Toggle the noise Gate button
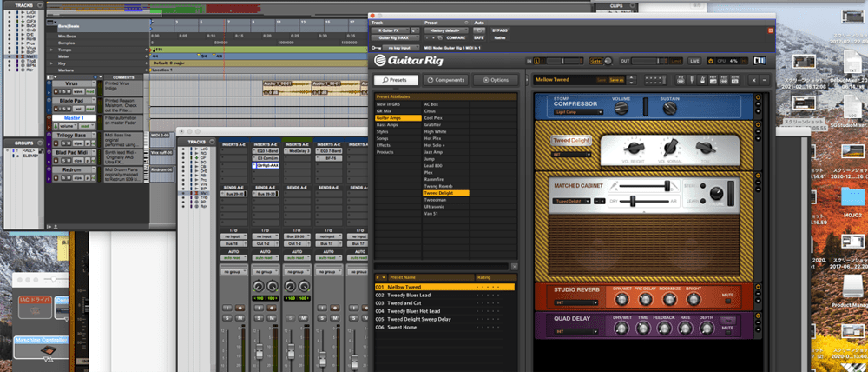 point(595,61)
